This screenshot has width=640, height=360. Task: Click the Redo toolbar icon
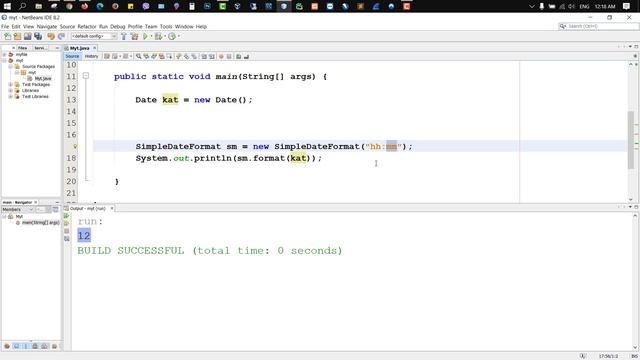[x=61, y=36]
